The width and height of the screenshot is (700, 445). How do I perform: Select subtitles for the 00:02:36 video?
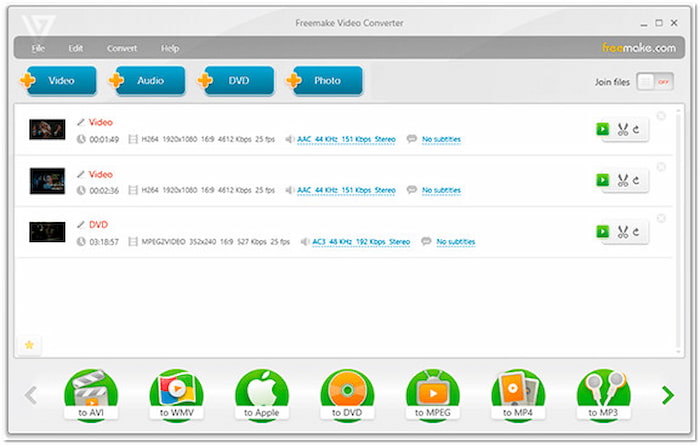tap(441, 190)
